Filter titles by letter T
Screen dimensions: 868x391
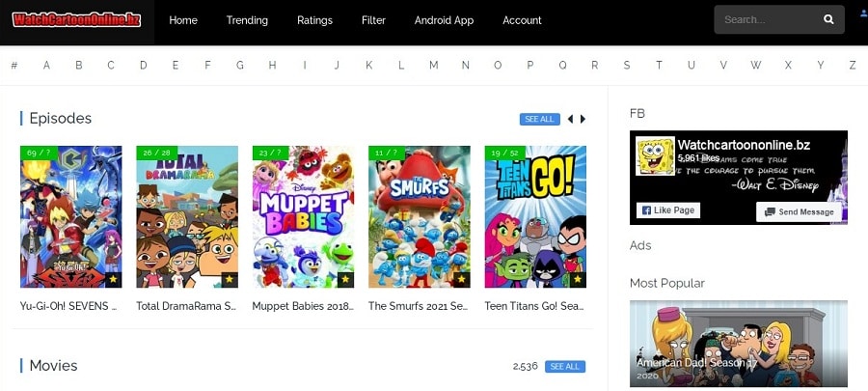[659, 66]
